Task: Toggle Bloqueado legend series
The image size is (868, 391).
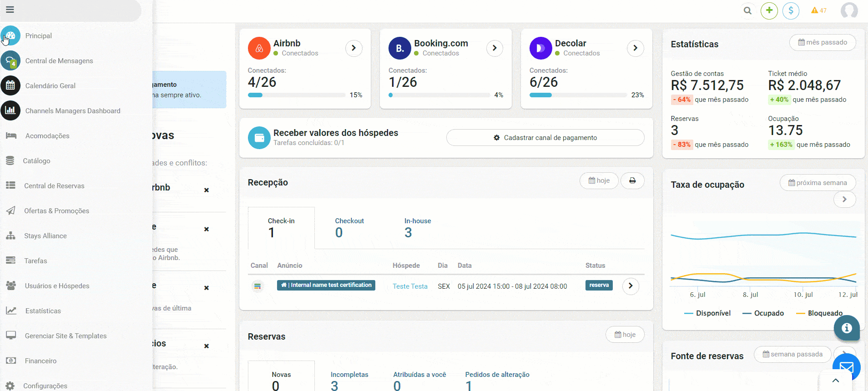Action: (x=819, y=313)
